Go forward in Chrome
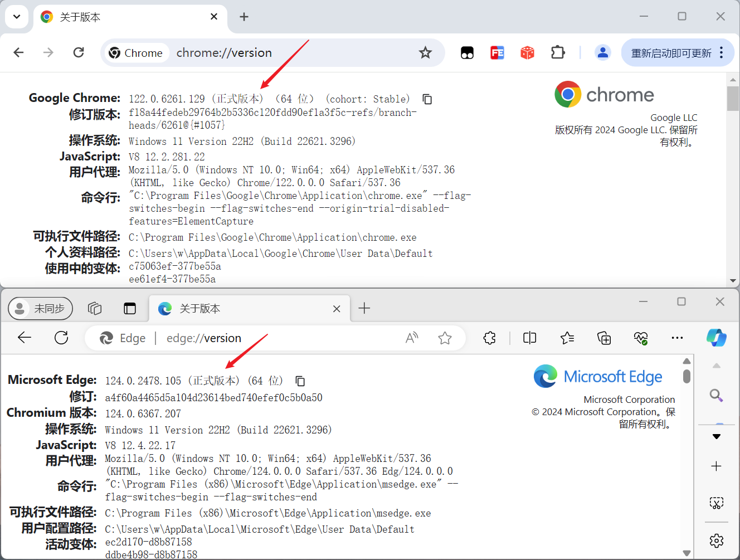This screenshot has height=560, width=740. 48,52
